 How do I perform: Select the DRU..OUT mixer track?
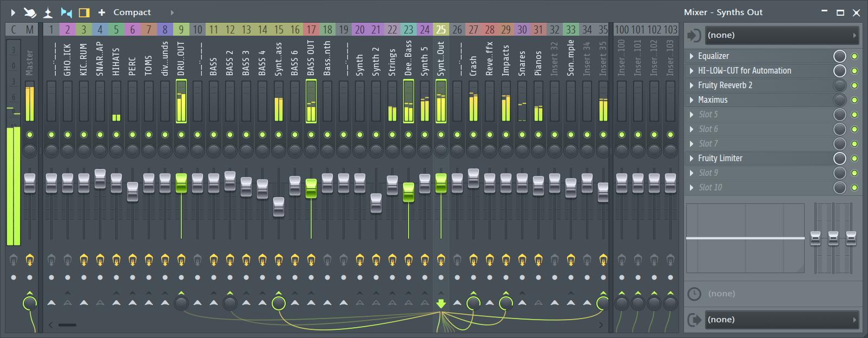[181, 59]
